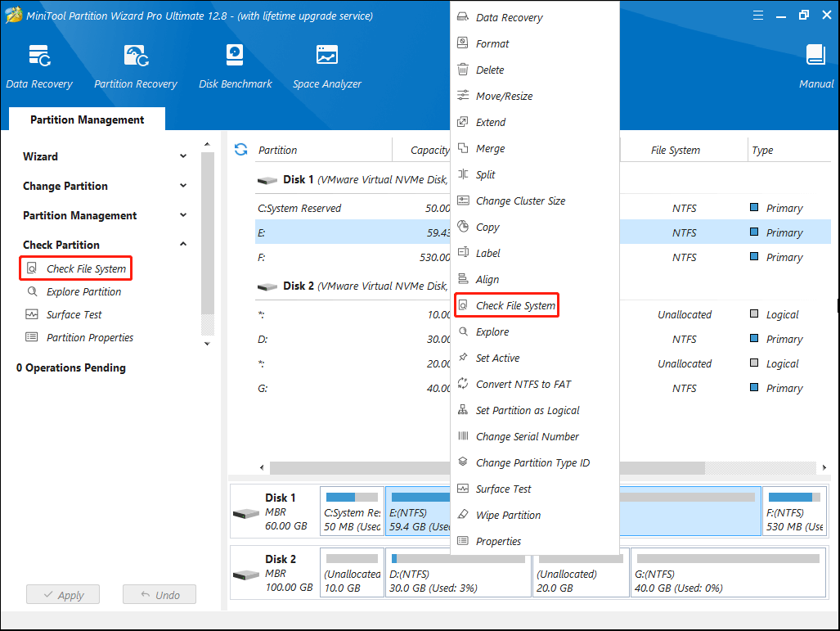
Task: Click the Set Active pin icon
Action: click(463, 357)
